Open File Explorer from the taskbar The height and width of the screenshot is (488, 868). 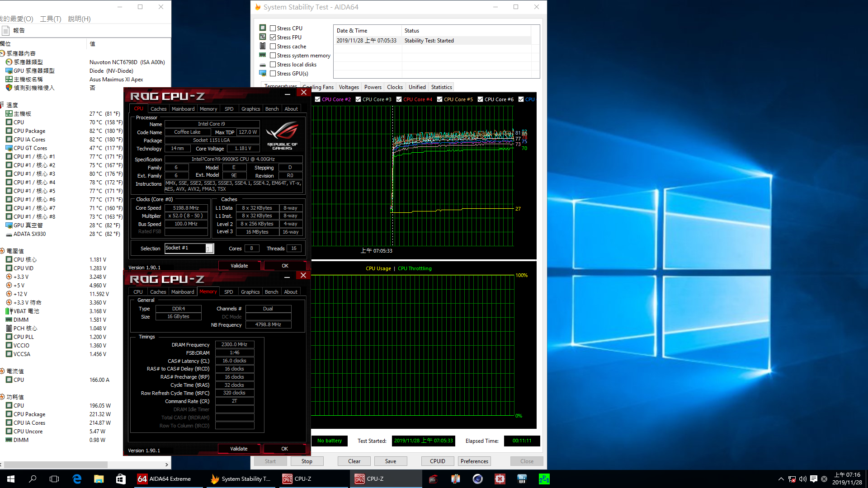99,479
